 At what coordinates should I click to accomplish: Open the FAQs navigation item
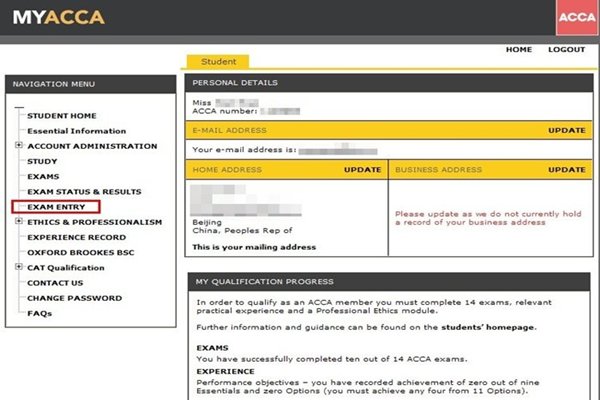point(39,313)
